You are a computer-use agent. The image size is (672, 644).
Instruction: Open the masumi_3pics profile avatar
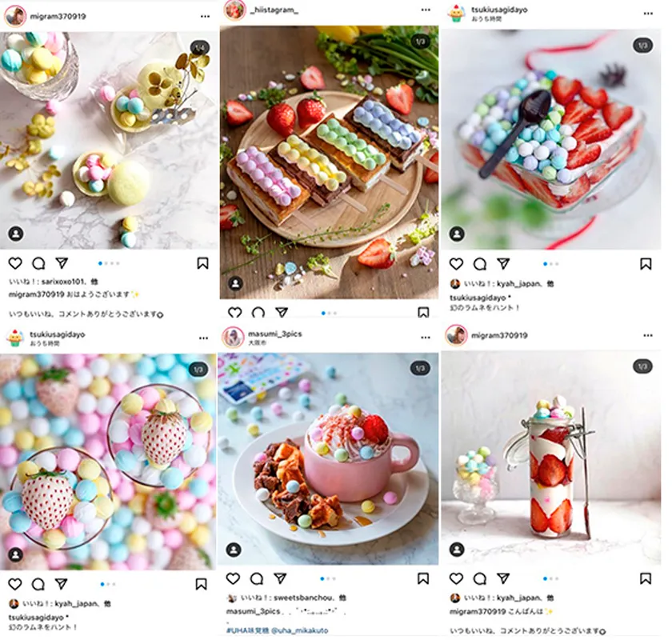[x=233, y=338]
